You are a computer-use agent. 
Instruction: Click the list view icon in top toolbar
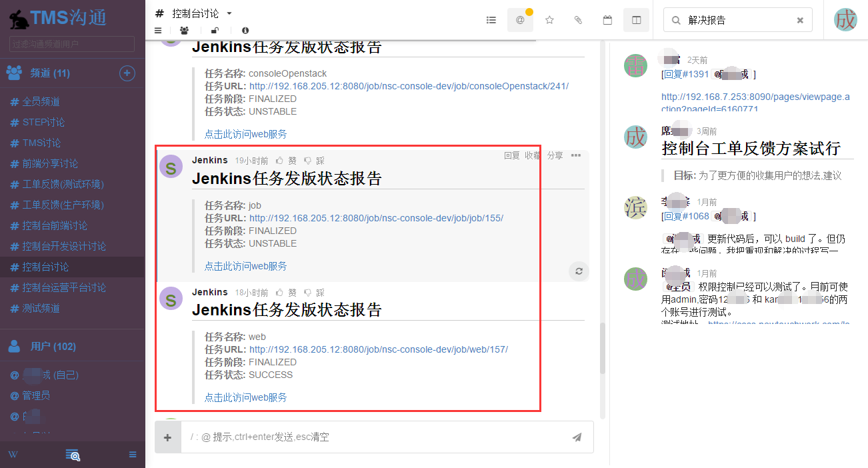pos(491,20)
